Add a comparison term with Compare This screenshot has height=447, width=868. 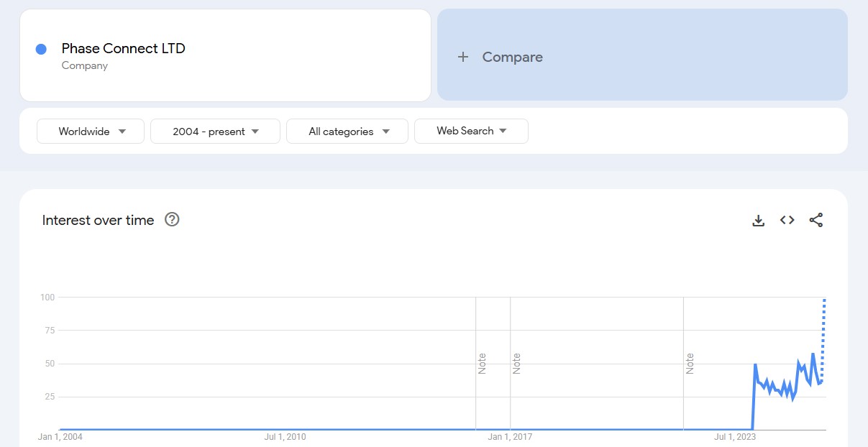(x=642, y=55)
